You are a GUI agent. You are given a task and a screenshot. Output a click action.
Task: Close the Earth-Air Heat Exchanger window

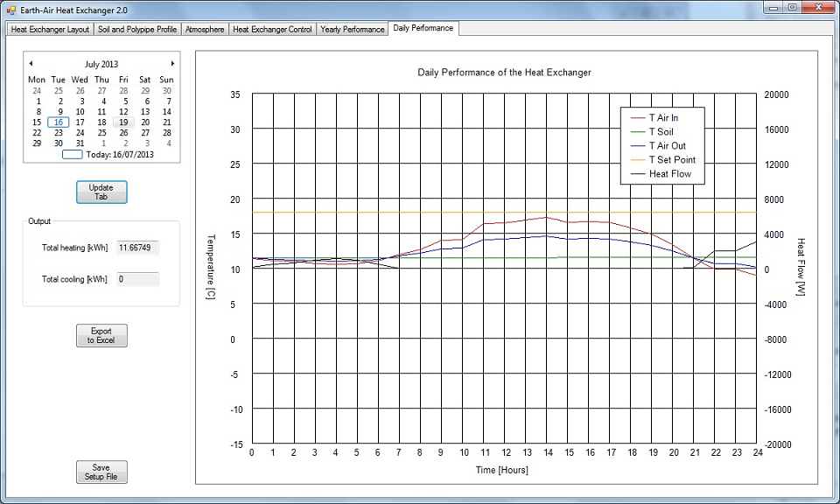pos(819,8)
